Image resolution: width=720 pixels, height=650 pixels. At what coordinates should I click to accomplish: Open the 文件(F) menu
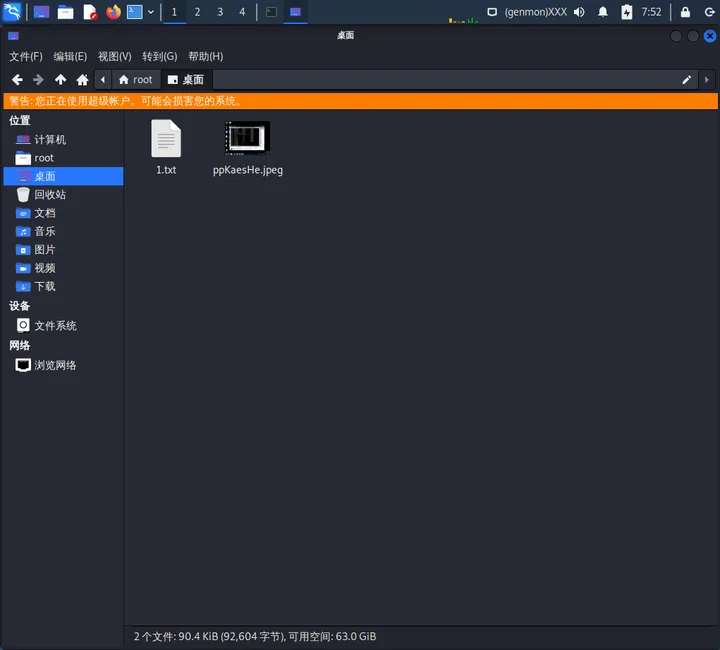26,56
